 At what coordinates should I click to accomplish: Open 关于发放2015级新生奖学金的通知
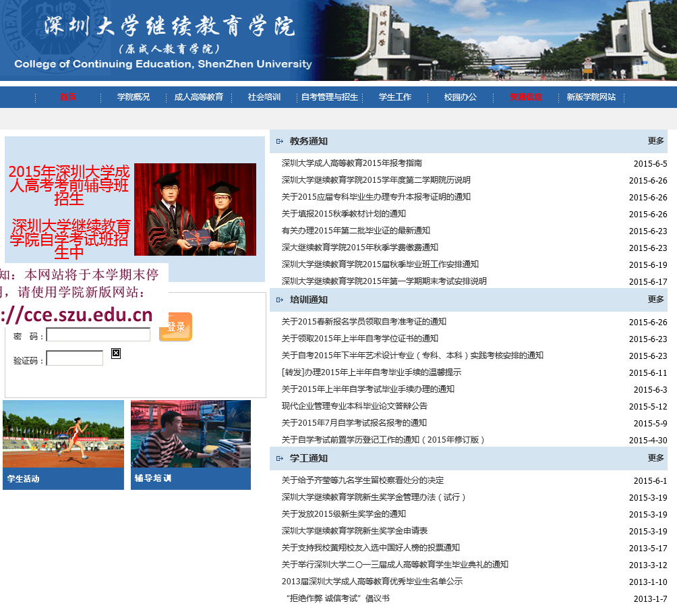[344, 514]
